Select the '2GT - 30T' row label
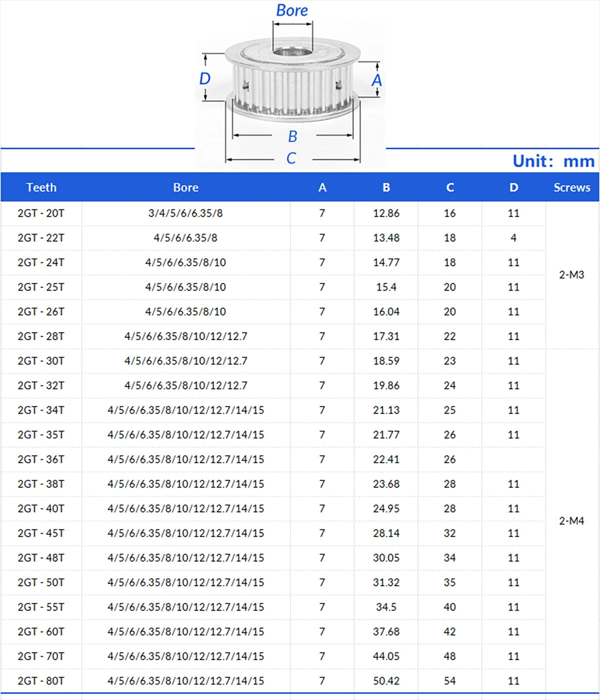This screenshot has width=600, height=700. click(x=41, y=361)
